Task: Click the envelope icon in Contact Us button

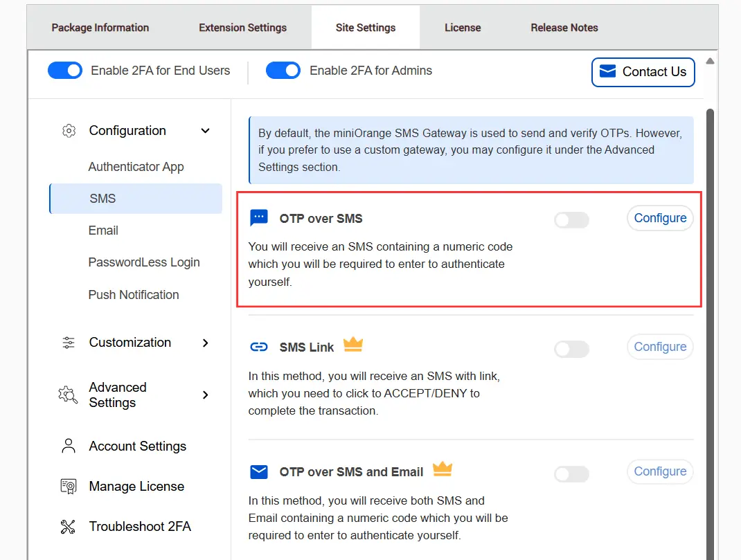Action: point(608,71)
